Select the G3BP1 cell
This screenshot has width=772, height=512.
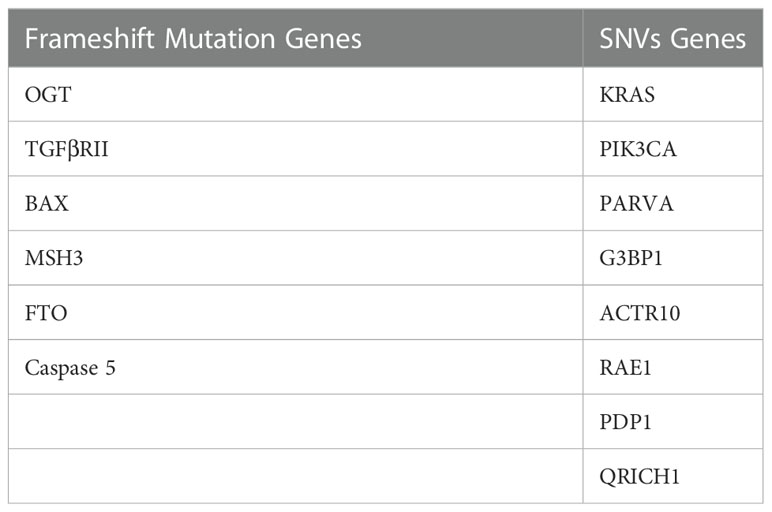coord(673,258)
